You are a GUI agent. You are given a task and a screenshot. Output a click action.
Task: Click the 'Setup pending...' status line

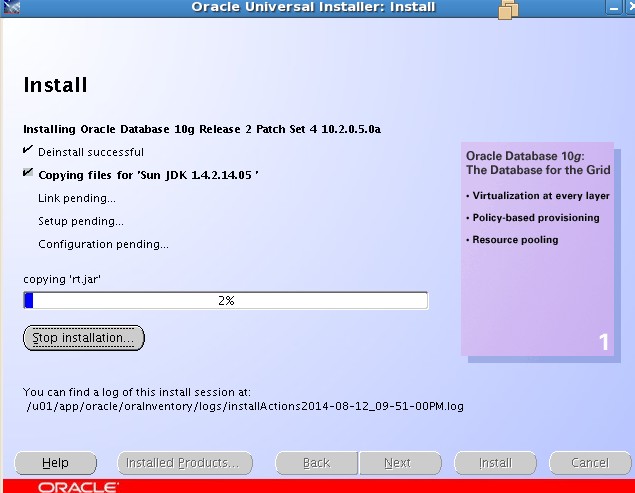(81, 221)
